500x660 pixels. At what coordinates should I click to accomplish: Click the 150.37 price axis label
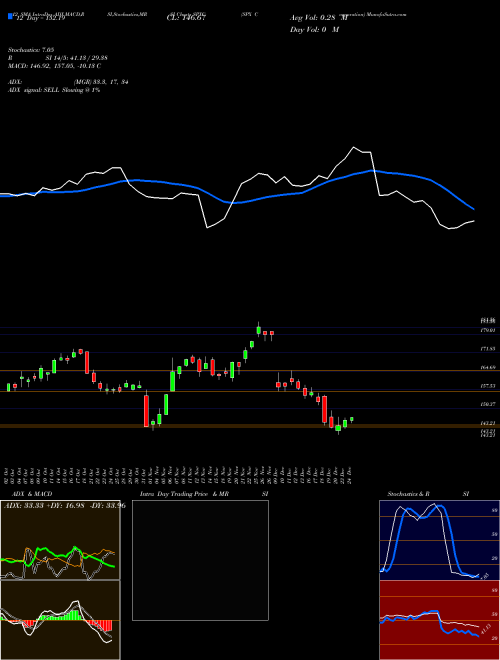(x=488, y=404)
